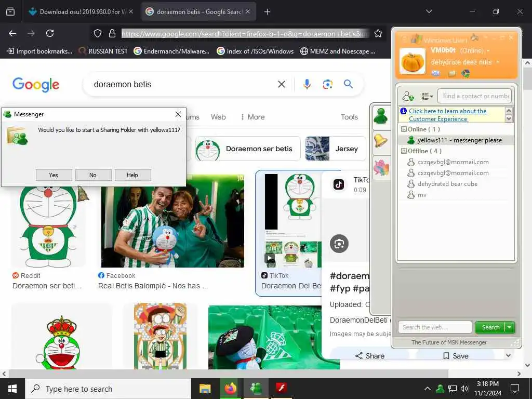Open the MEMZ and Noescape bookmark
The image size is (532, 399).
(338, 51)
